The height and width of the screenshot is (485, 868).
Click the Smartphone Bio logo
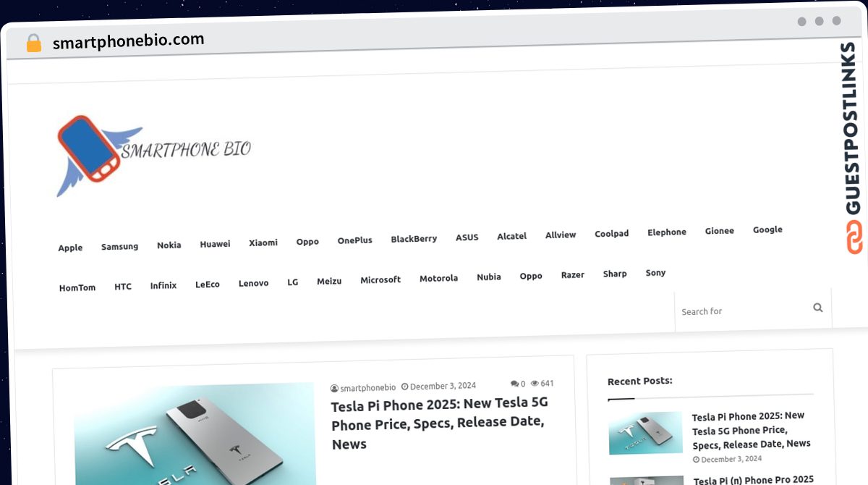pos(154,155)
